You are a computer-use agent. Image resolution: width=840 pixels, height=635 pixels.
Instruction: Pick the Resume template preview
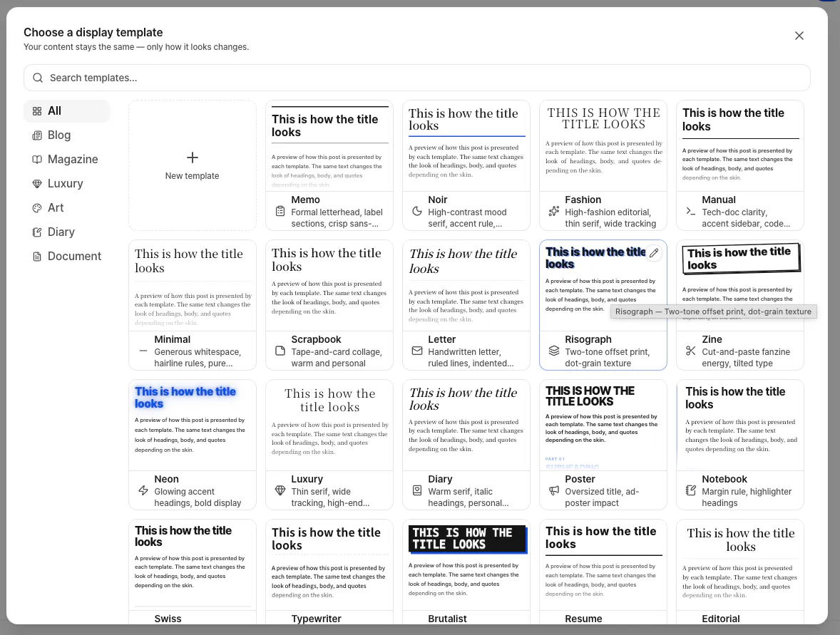(x=603, y=564)
